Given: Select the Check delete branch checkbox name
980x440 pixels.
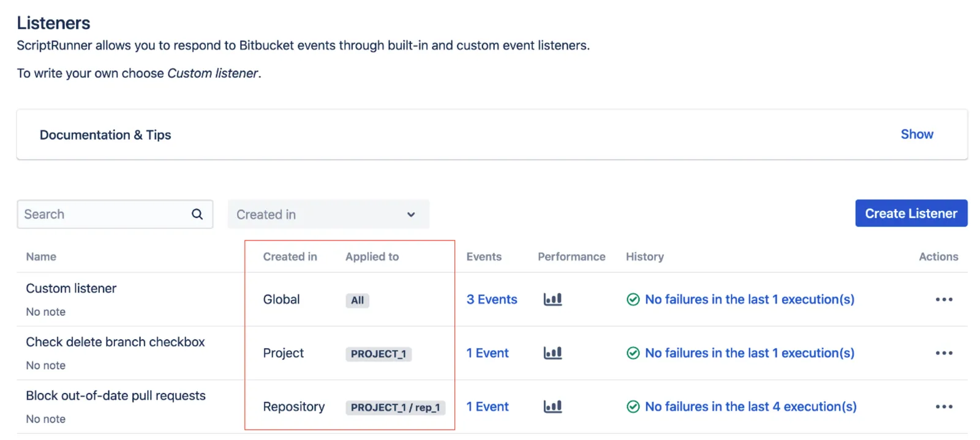Looking at the screenshot, I should point(115,342).
